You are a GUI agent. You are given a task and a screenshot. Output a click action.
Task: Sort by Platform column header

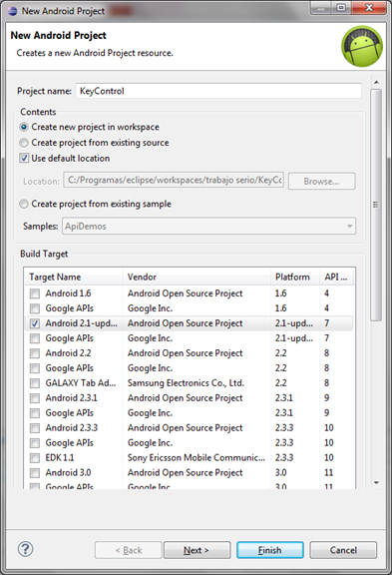point(295,277)
